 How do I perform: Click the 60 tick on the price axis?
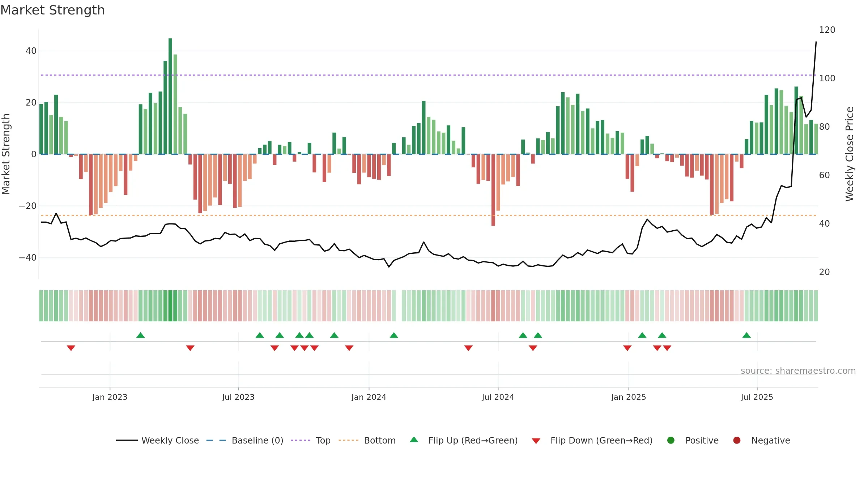point(825,175)
